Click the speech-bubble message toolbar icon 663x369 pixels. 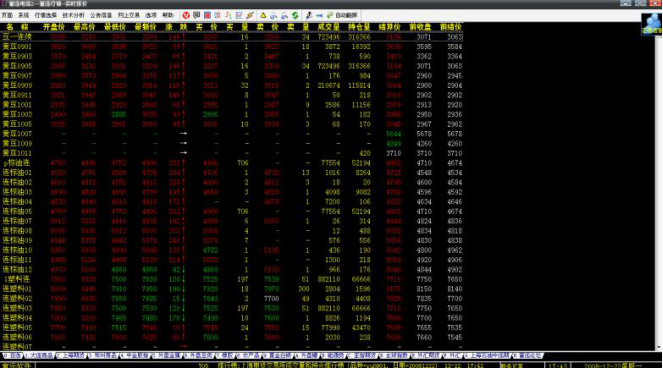tap(197, 15)
